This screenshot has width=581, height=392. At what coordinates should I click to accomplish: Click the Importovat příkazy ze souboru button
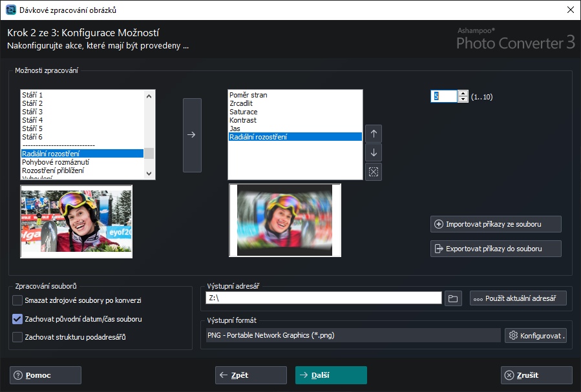coord(496,224)
